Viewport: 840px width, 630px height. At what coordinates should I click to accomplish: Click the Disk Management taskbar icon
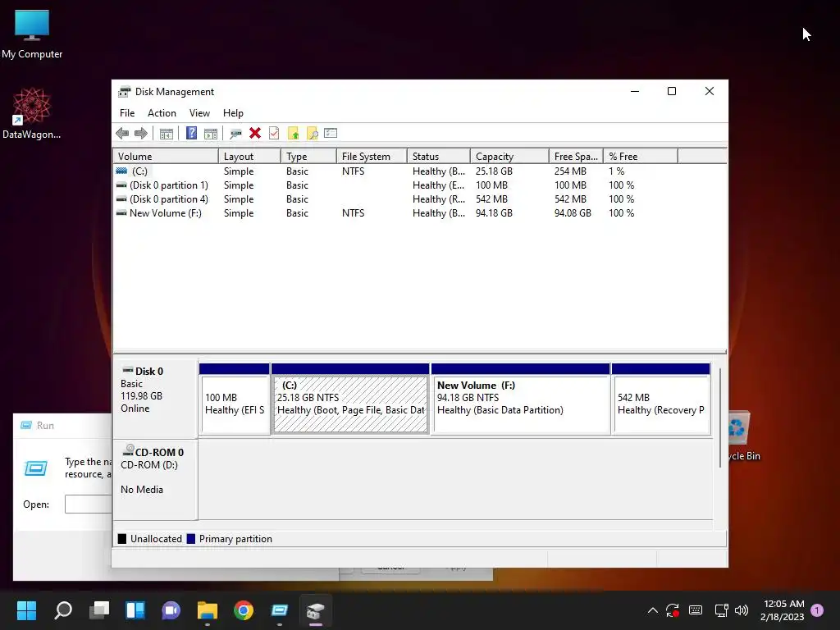coord(316,610)
